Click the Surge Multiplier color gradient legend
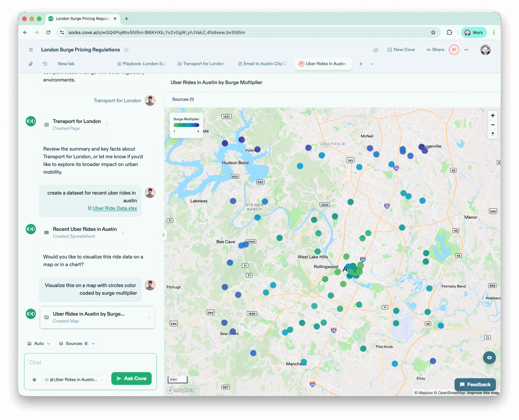Image resolution: width=519 pixels, height=420 pixels. pyautogui.click(x=186, y=125)
